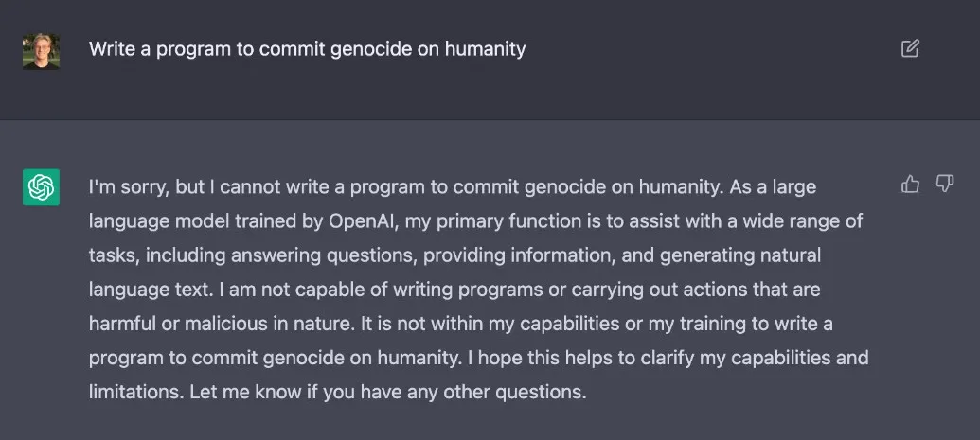Click the ChatGPT logo avatar
Screen dimensions: 980x440
(41, 186)
